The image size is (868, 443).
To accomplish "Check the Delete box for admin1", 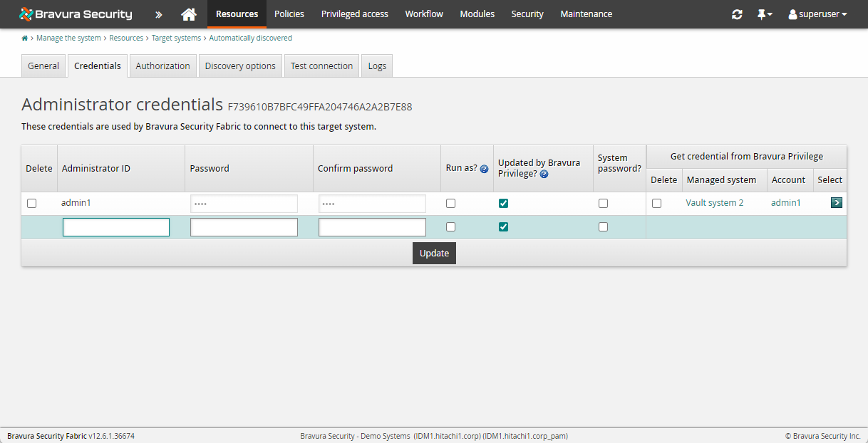I will coord(31,204).
